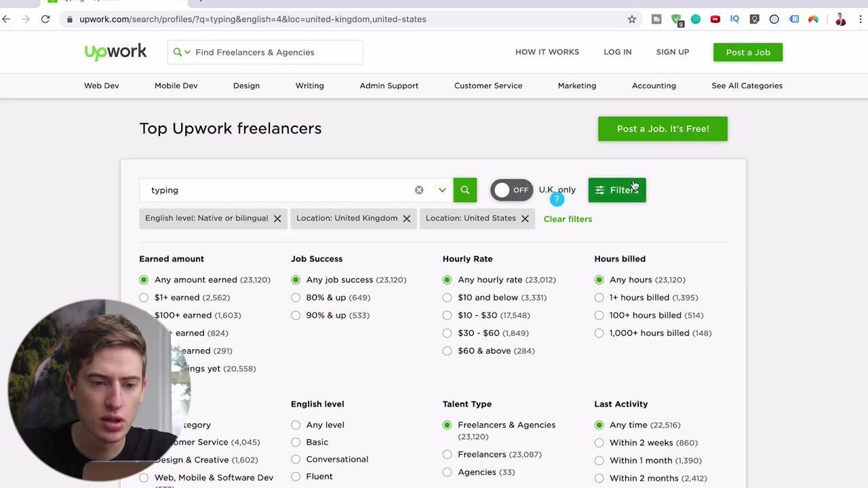
Task: Choose $30 - $60 hourly rate
Action: pyautogui.click(x=447, y=333)
